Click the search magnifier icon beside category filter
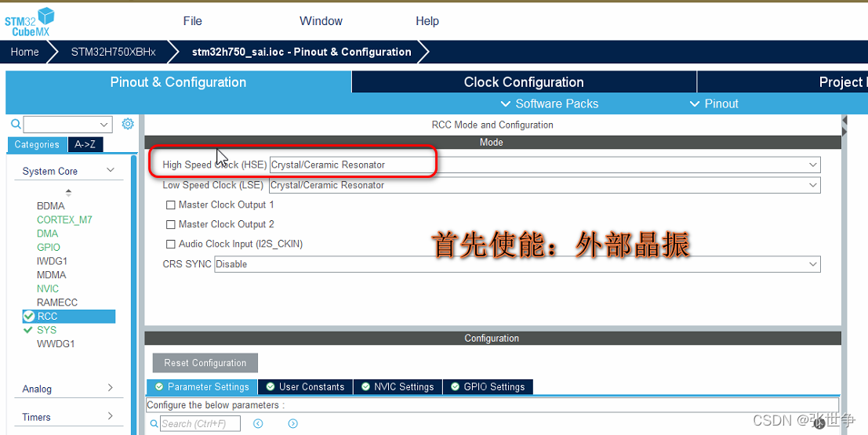Image resolution: width=868 pixels, height=435 pixels. (x=16, y=124)
